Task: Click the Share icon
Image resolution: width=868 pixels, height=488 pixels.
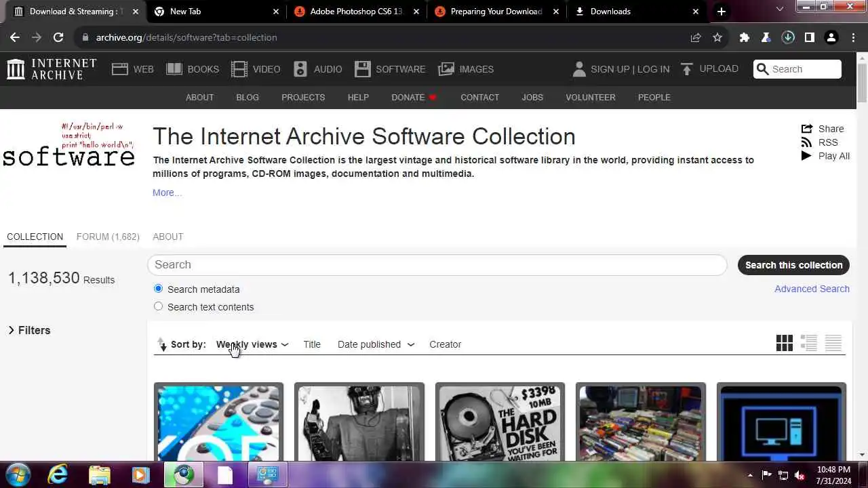Action: (807, 129)
